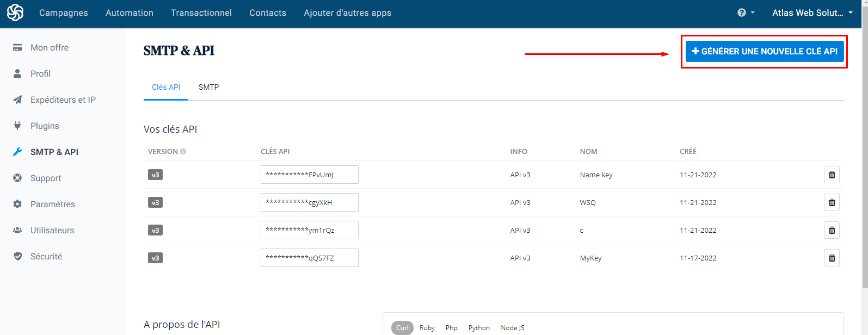The height and width of the screenshot is (335, 868).
Task: Click the API key field ending FPvUmJ
Action: 310,175
